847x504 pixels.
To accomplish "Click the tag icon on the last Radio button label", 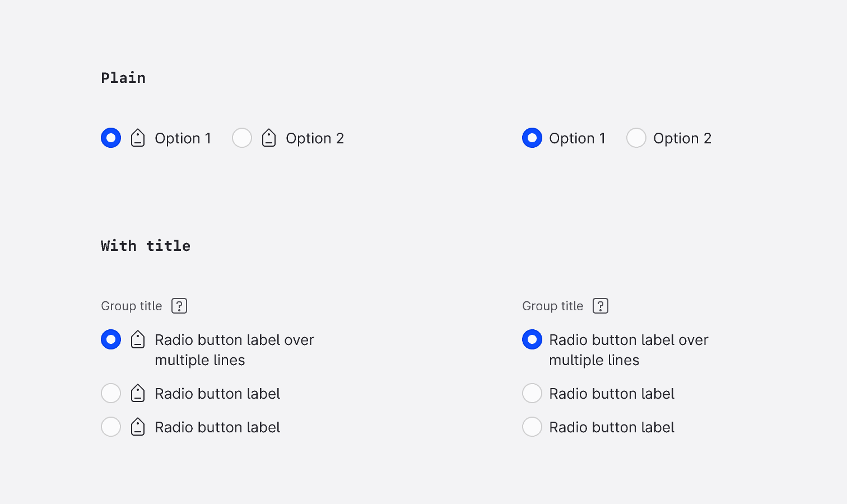I will pyautogui.click(x=137, y=427).
